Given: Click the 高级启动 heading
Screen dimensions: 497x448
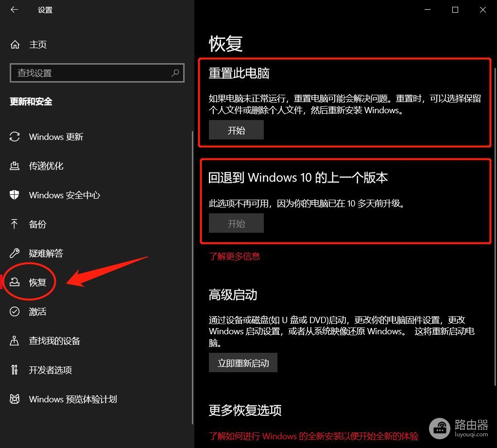Looking at the screenshot, I should tap(233, 294).
